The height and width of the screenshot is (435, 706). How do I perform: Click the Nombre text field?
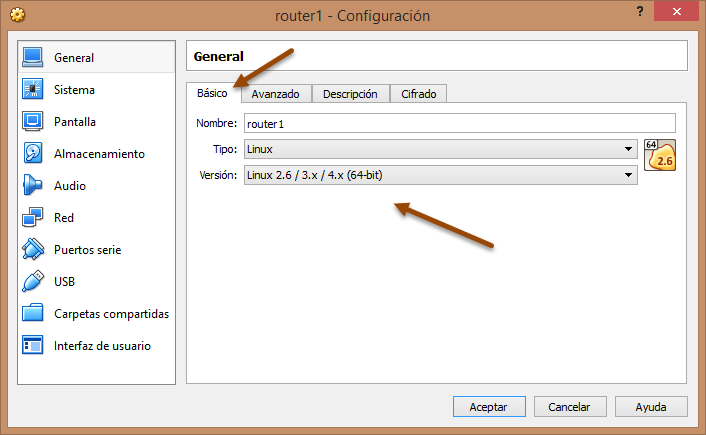click(x=459, y=123)
